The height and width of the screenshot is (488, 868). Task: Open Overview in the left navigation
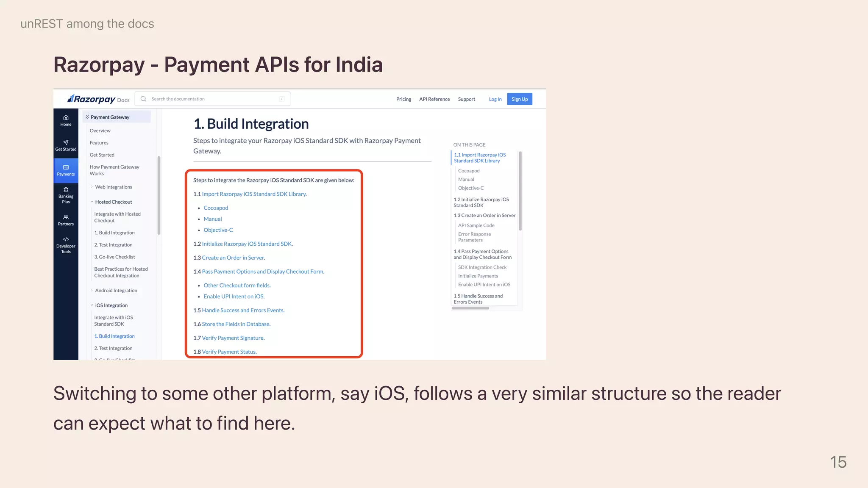coord(100,130)
